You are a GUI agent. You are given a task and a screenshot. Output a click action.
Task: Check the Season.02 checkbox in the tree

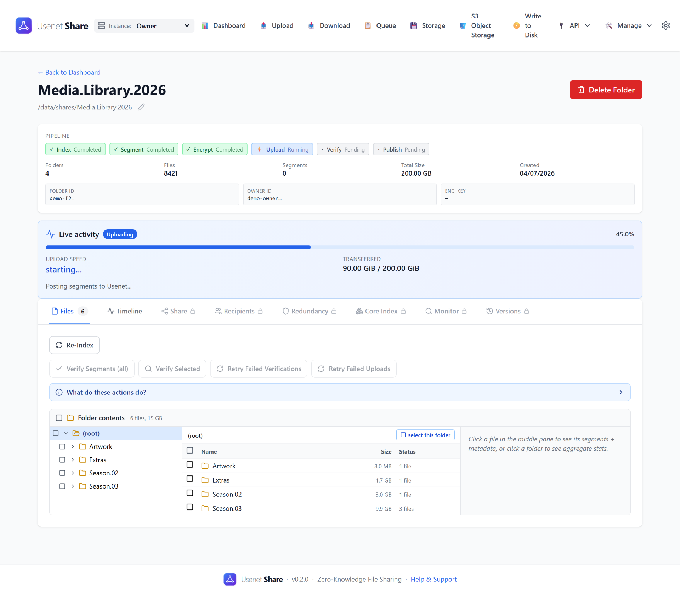tap(62, 473)
